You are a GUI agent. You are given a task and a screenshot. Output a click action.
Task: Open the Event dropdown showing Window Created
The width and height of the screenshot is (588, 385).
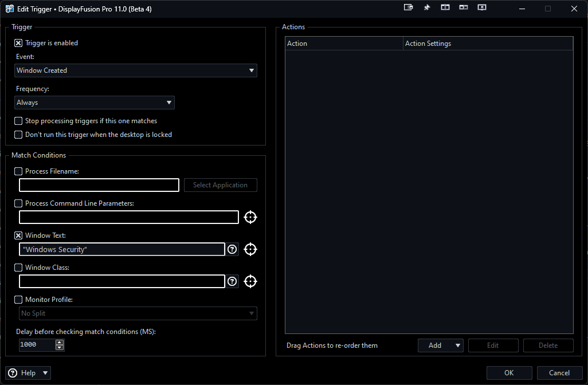[x=136, y=70]
